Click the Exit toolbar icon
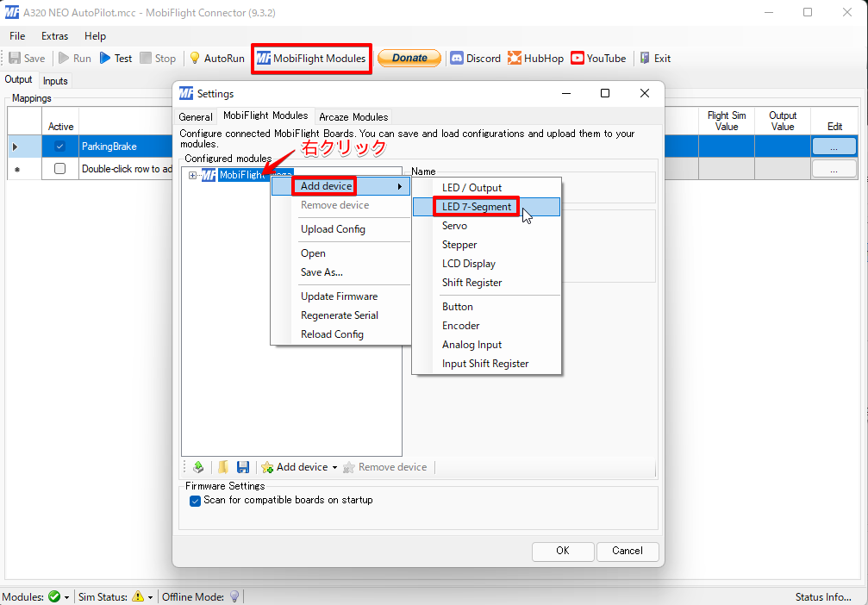This screenshot has height=605, width=868. point(645,58)
